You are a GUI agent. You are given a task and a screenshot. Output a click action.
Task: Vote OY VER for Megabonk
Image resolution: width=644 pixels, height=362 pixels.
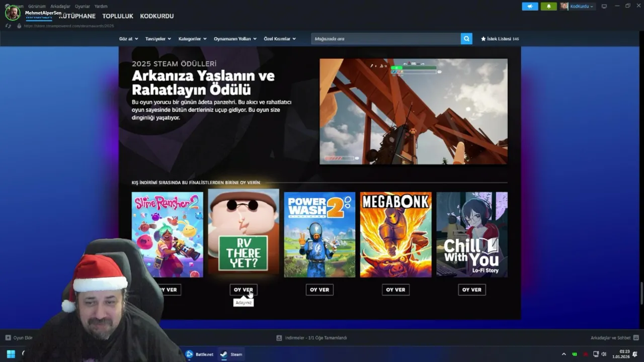(x=395, y=290)
